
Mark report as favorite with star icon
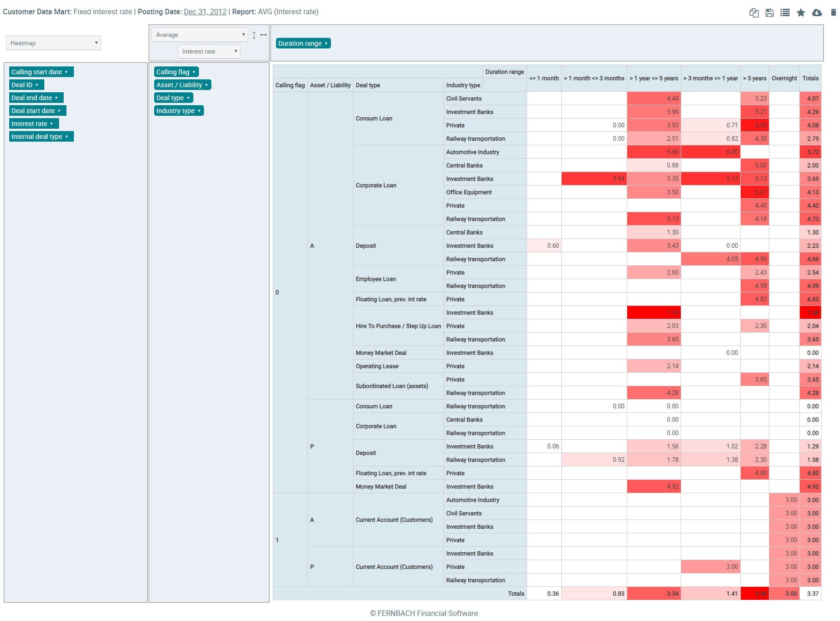[x=801, y=13]
